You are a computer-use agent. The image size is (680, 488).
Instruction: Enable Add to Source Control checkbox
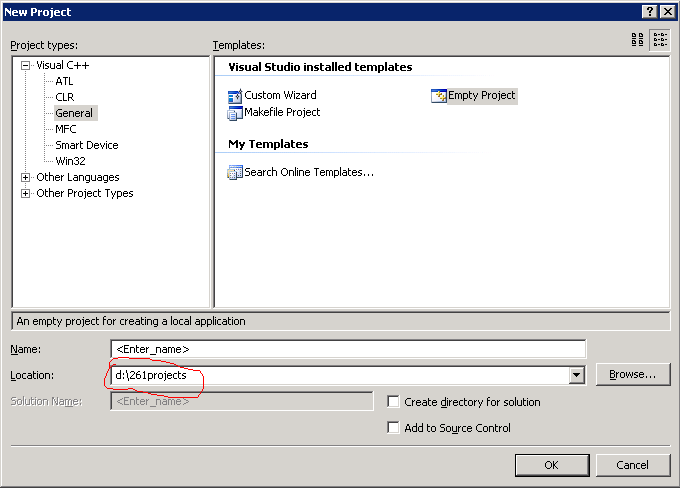point(393,428)
